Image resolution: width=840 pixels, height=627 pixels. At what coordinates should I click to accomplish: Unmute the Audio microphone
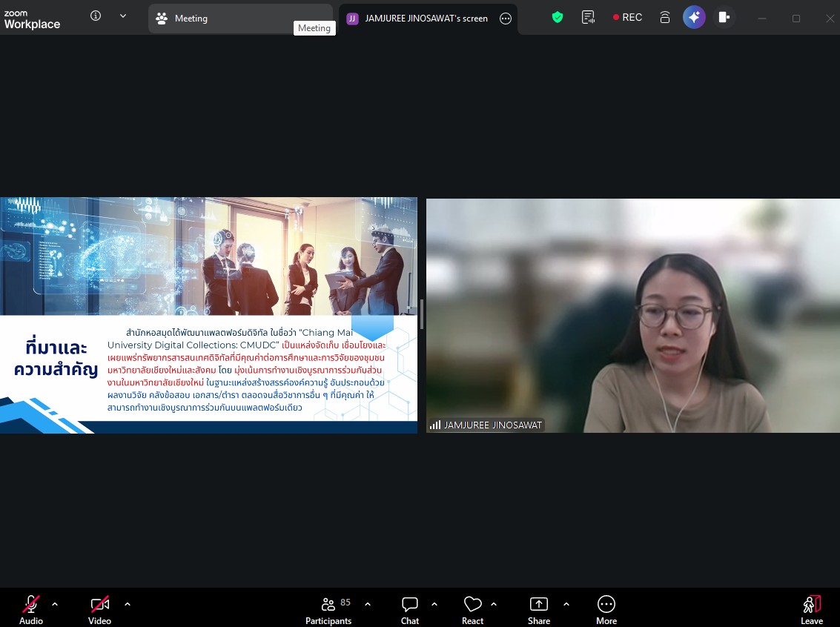[31, 611]
